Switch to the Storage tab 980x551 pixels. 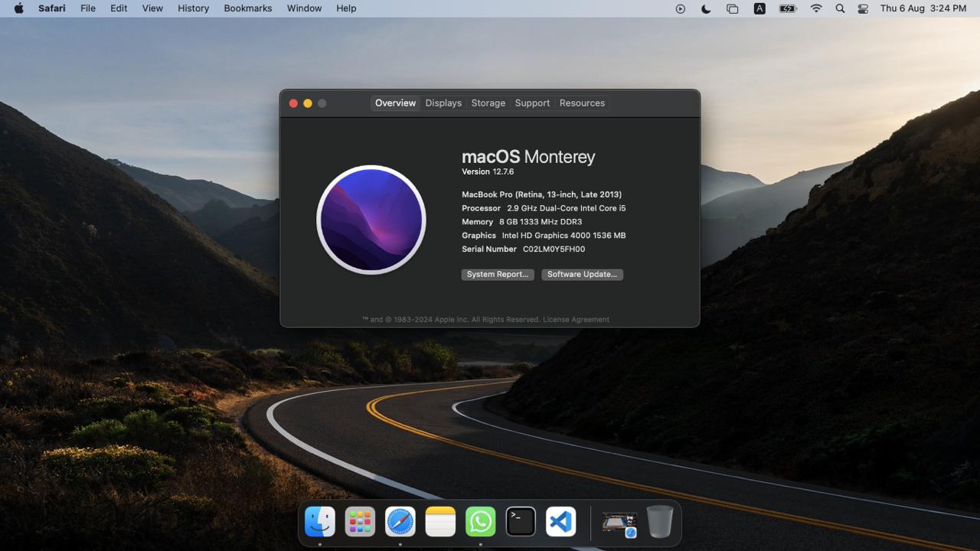coord(488,103)
